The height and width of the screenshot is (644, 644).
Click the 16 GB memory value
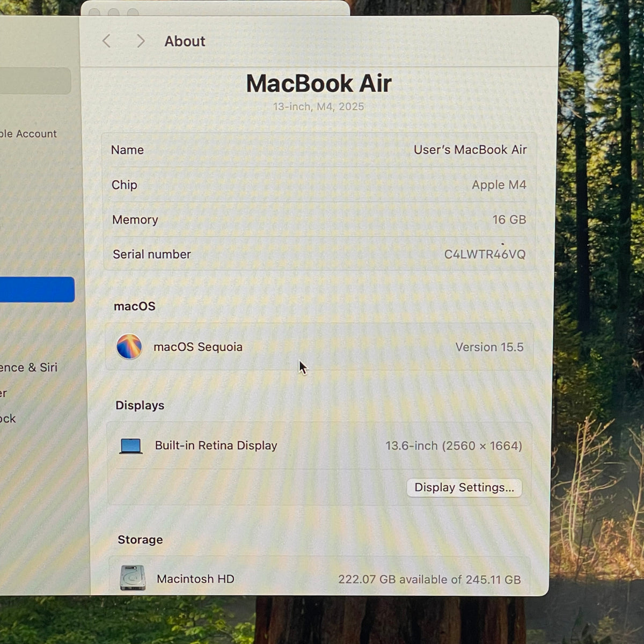pyautogui.click(x=509, y=219)
